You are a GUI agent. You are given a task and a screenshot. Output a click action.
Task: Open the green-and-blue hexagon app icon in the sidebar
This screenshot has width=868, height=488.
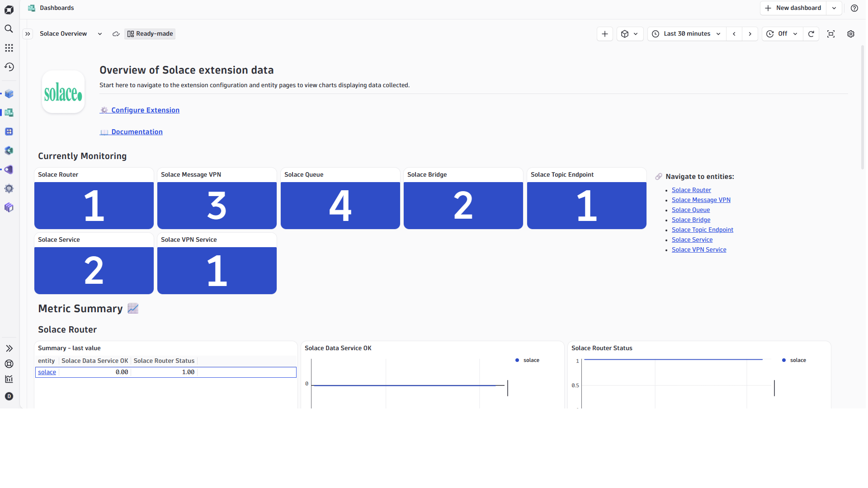[x=9, y=150]
